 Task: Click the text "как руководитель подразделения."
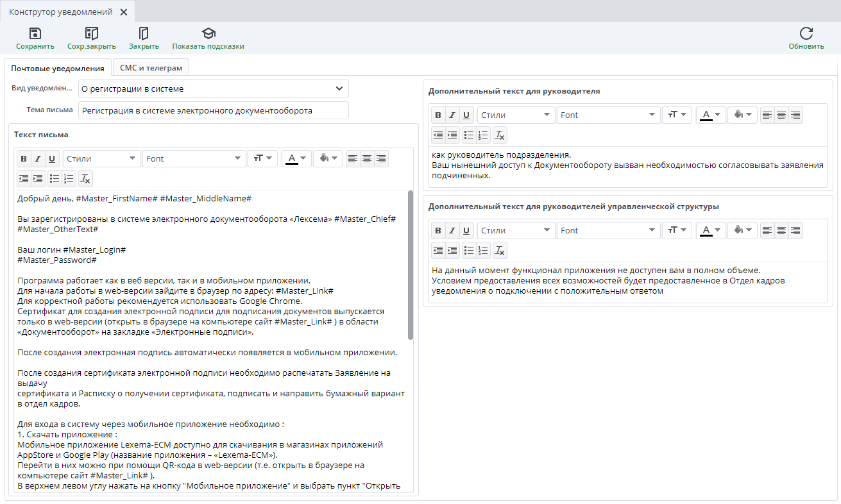pos(501,155)
